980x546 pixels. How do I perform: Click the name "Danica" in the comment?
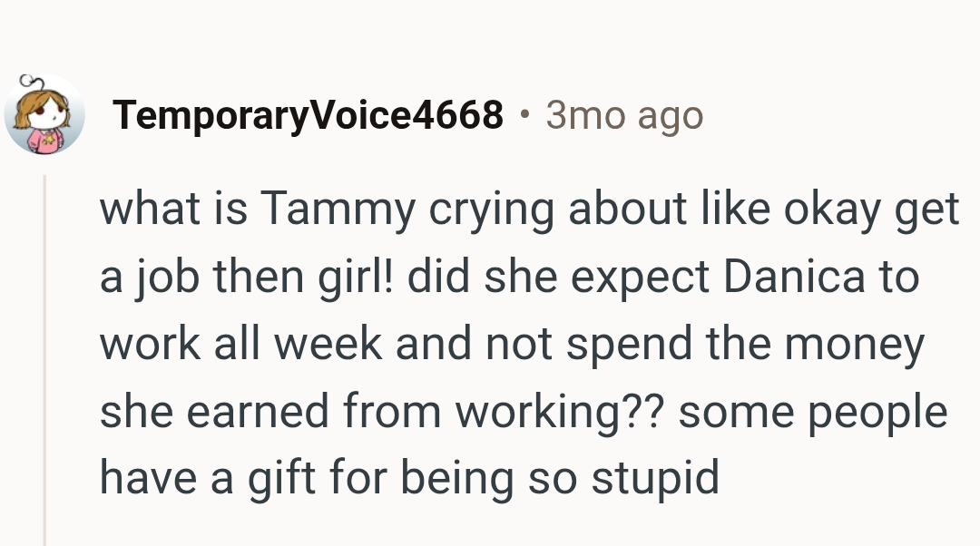[x=794, y=277]
